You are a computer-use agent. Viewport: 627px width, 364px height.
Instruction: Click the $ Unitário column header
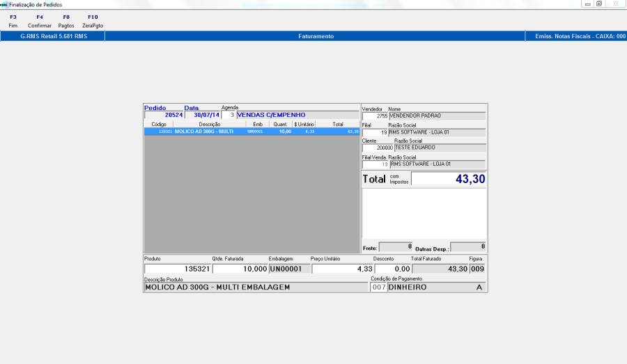click(304, 125)
